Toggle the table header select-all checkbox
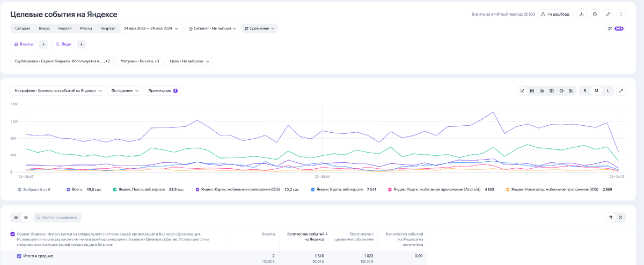 13,234
